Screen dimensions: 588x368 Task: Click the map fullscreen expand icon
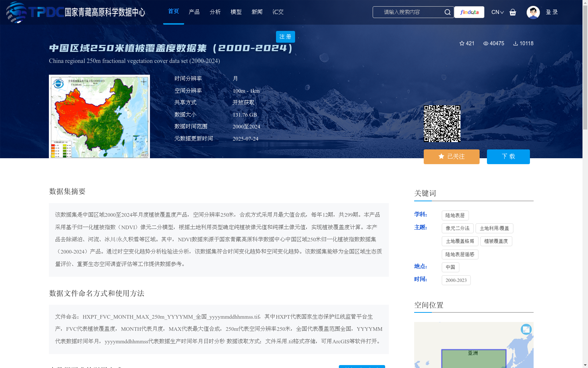pyautogui.click(x=526, y=329)
